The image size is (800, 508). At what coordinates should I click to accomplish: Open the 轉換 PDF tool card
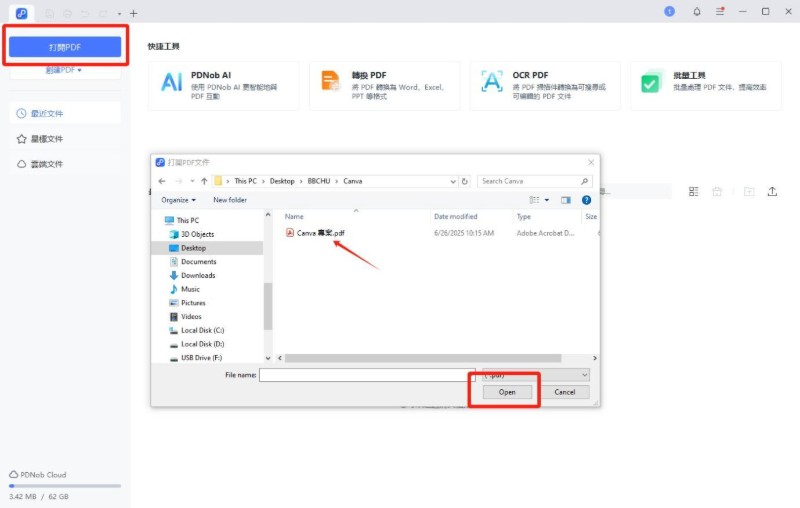(x=384, y=86)
